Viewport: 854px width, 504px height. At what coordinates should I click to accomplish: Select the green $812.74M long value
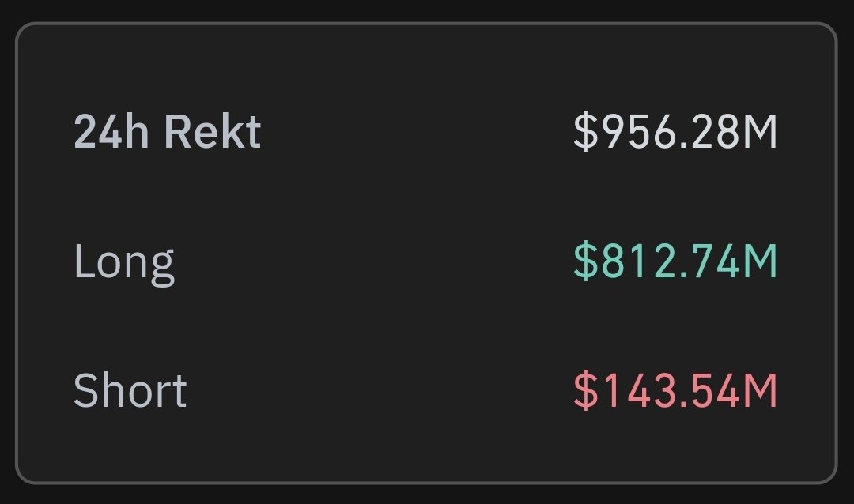click(675, 261)
